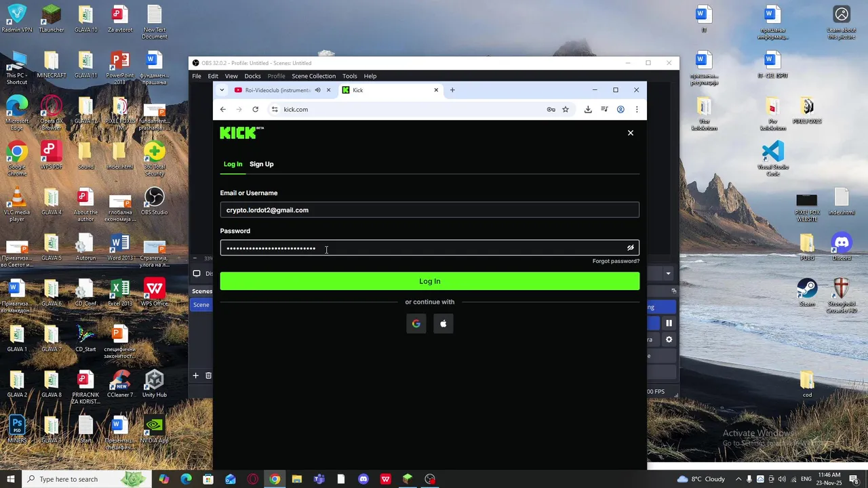Open OBS Tools menu
The height and width of the screenshot is (488, 868).
(350, 76)
